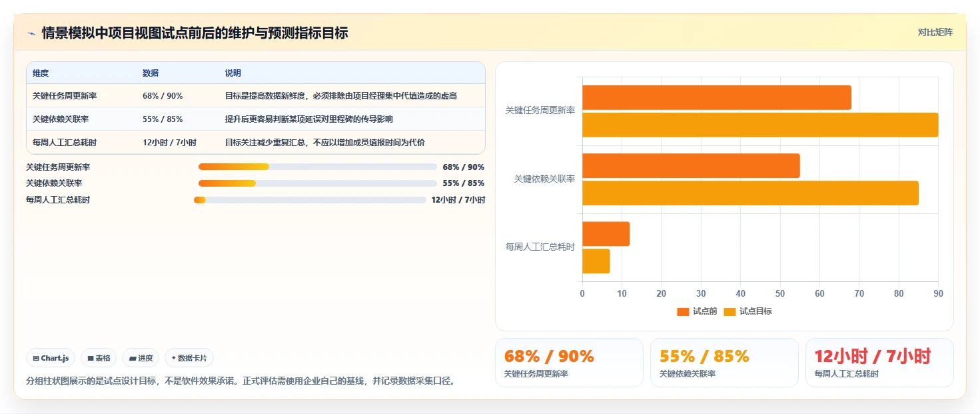This screenshot has height=414, width=980.
Task: Click the 试点目标 chart bar for 关键任务周更新率
Action: point(760,125)
